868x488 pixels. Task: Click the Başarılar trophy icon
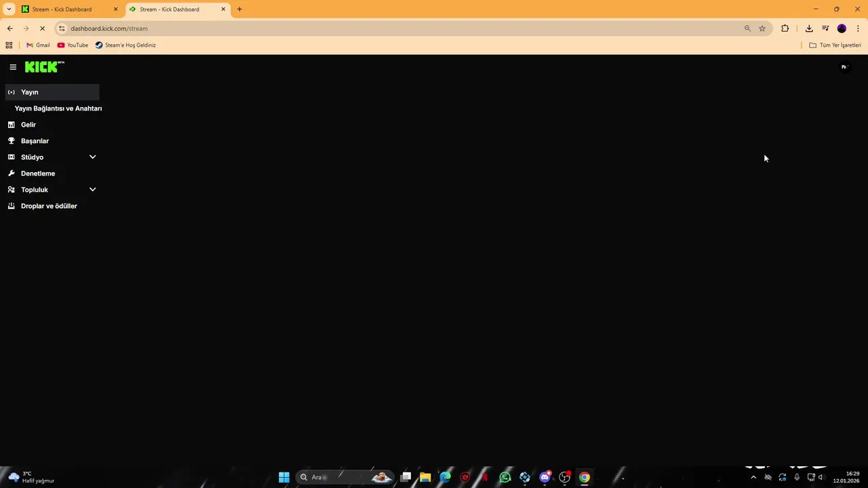(x=11, y=141)
